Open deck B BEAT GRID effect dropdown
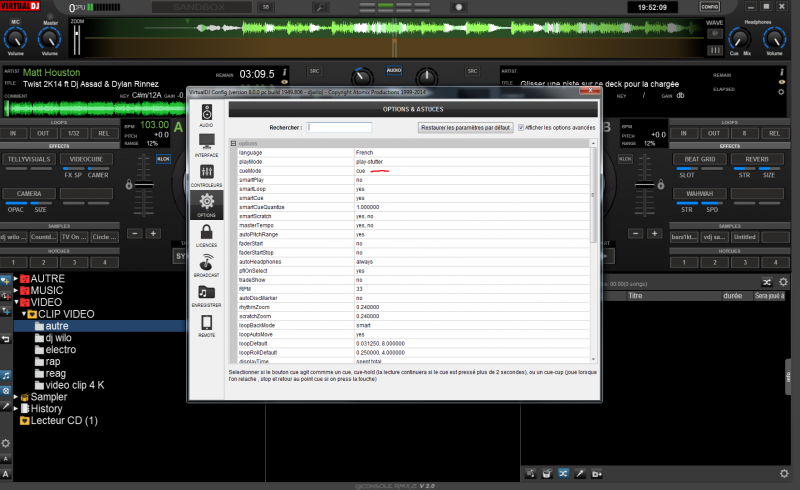The image size is (800, 490). point(699,159)
